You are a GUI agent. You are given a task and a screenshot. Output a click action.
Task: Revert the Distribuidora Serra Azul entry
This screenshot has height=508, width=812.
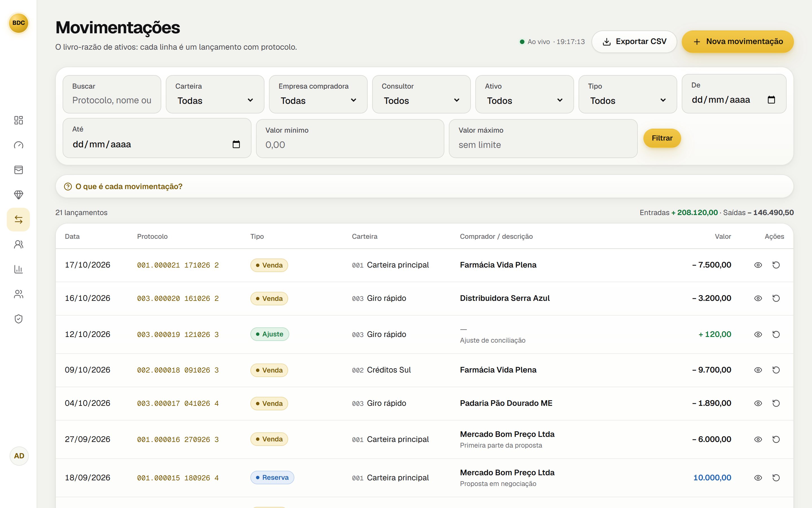(776, 298)
